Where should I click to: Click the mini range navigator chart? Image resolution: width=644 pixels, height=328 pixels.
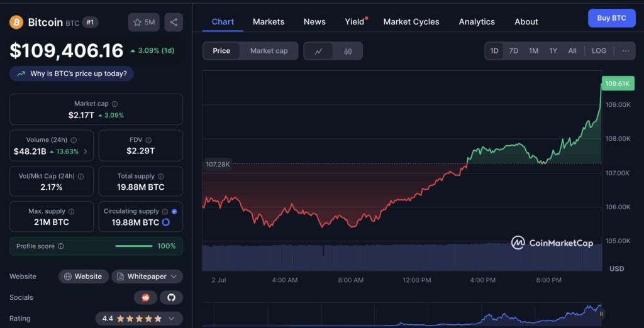(402, 315)
